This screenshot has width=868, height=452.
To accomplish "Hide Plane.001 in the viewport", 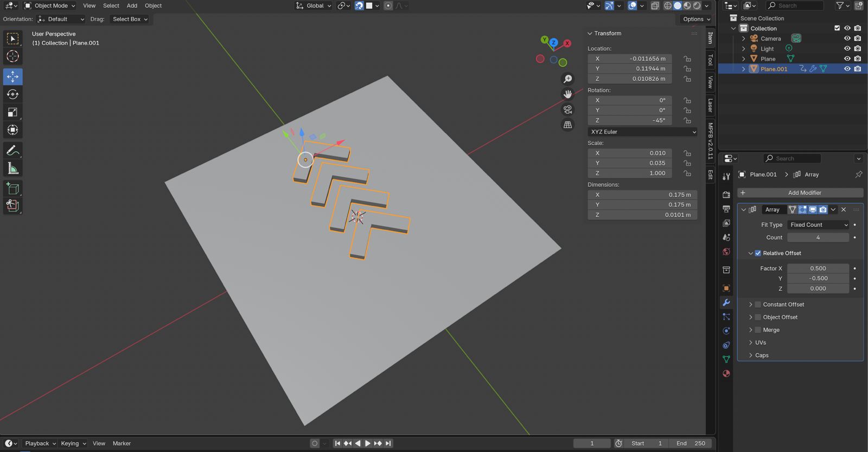I will (x=847, y=69).
